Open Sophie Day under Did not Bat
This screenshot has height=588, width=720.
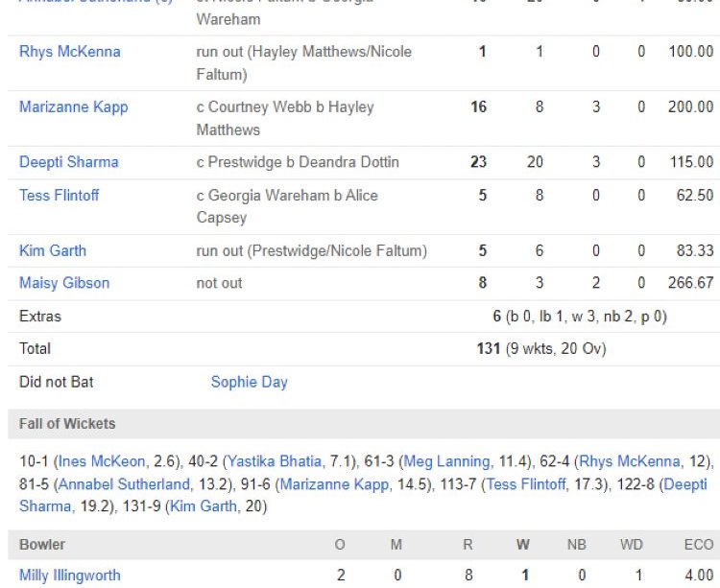tap(249, 382)
